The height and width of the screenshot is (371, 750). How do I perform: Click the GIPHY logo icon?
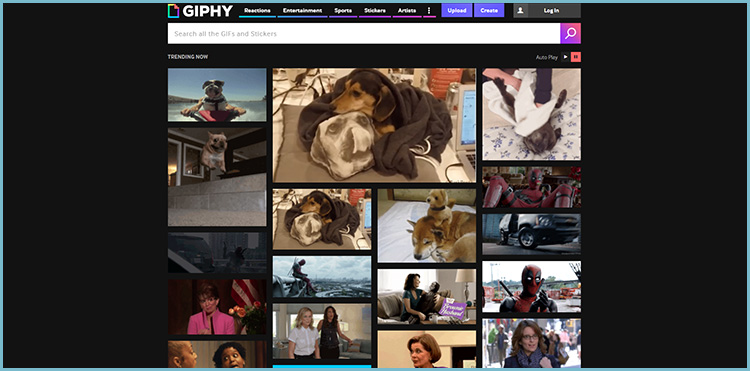pyautogui.click(x=174, y=11)
